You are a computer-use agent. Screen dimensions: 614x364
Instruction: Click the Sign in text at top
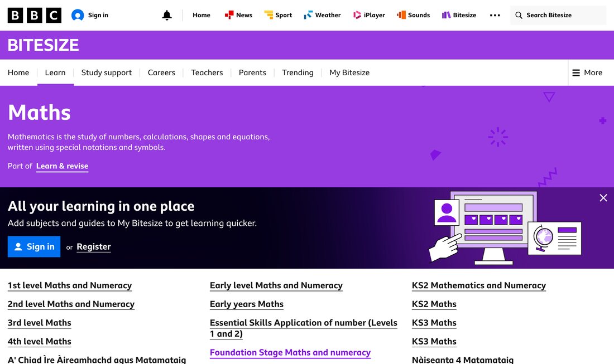pos(98,15)
